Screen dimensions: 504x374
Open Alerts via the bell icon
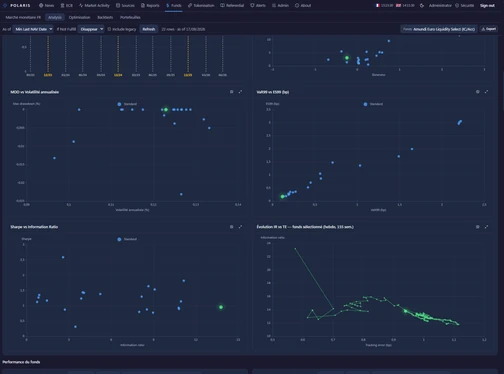coord(252,5)
